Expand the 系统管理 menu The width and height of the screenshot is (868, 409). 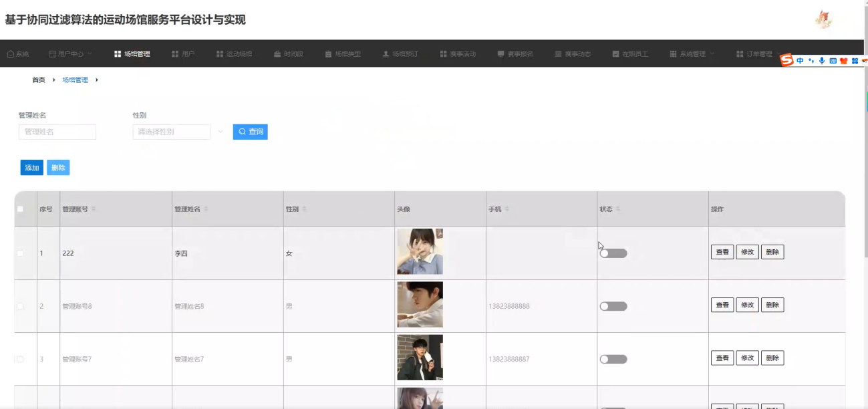(x=692, y=54)
